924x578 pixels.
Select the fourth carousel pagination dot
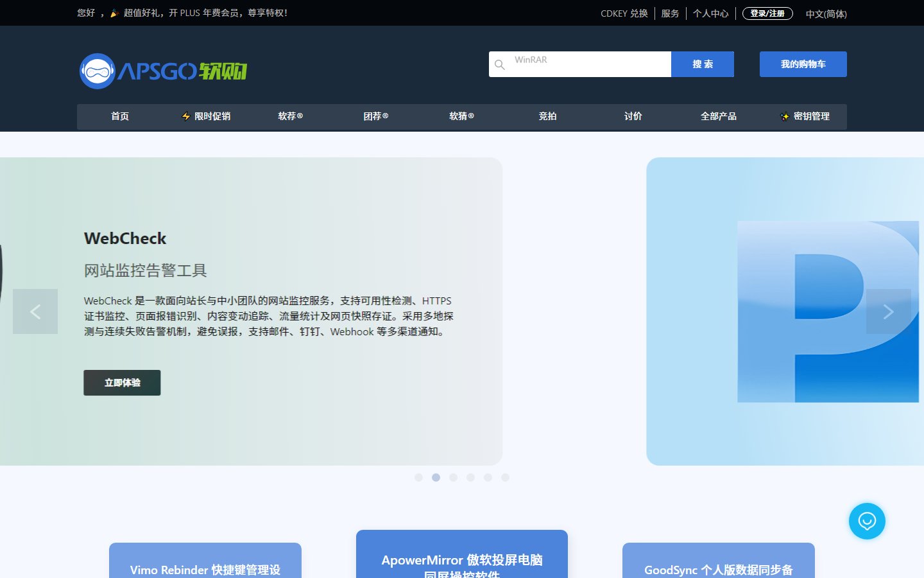(470, 477)
